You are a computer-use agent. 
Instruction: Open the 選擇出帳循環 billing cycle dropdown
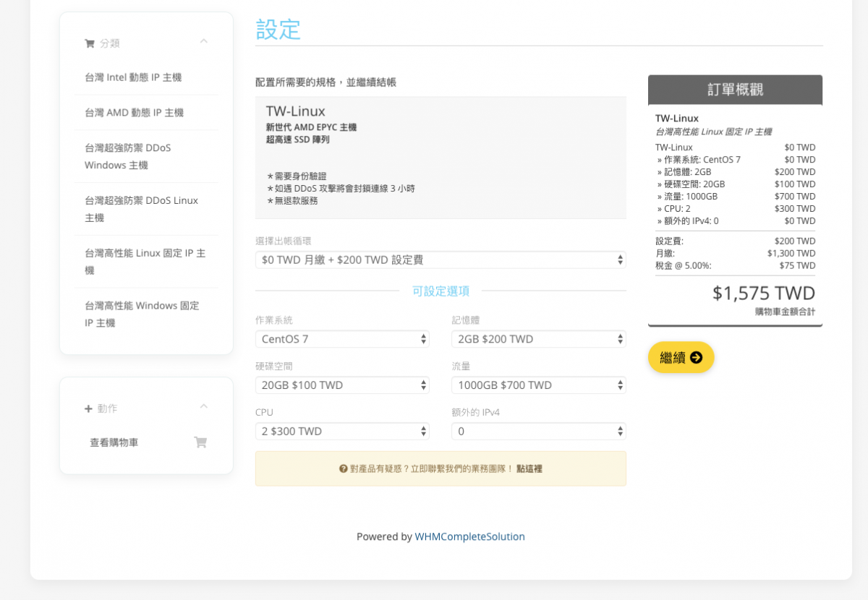pyautogui.click(x=440, y=260)
